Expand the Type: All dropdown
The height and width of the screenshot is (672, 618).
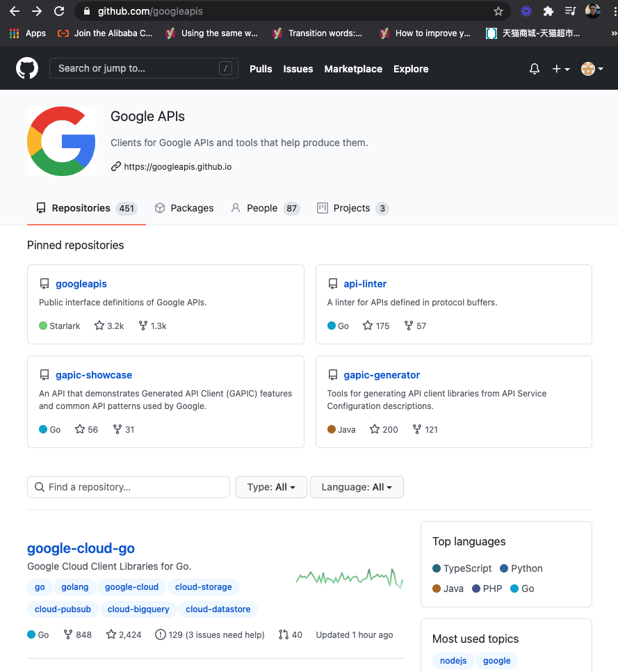(x=271, y=487)
